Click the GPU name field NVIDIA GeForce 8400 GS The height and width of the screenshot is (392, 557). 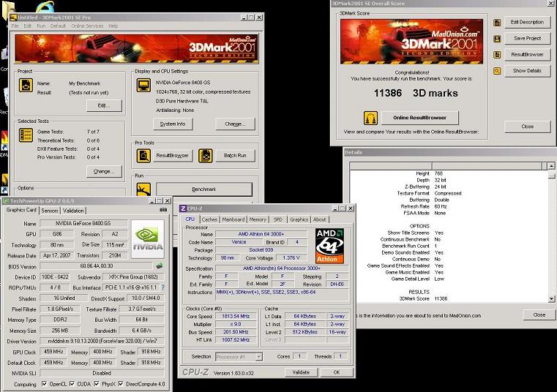(x=83, y=223)
